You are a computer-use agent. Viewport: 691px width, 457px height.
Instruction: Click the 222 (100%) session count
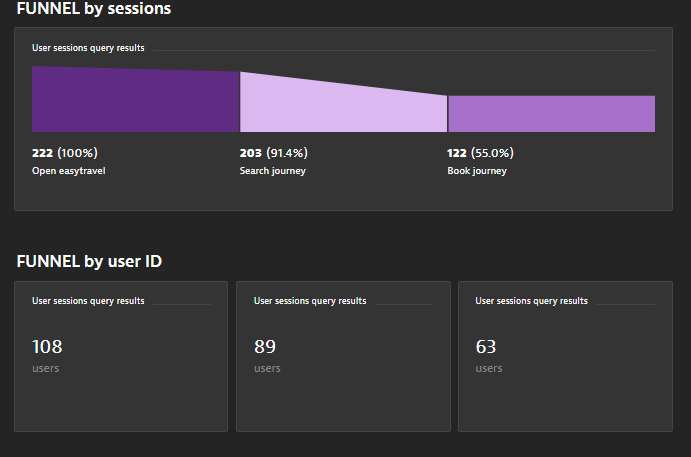coord(65,153)
